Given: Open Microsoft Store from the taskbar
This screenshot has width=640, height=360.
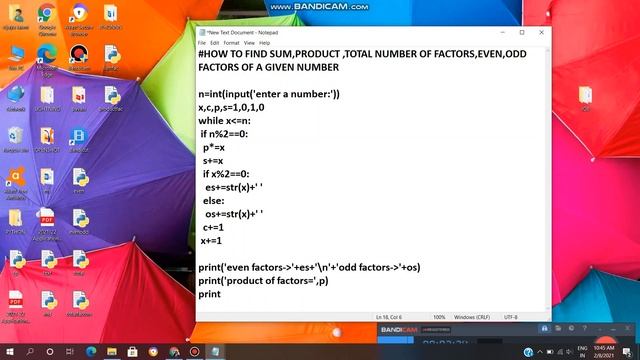Looking at the screenshot, I should pyautogui.click(x=132, y=351).
